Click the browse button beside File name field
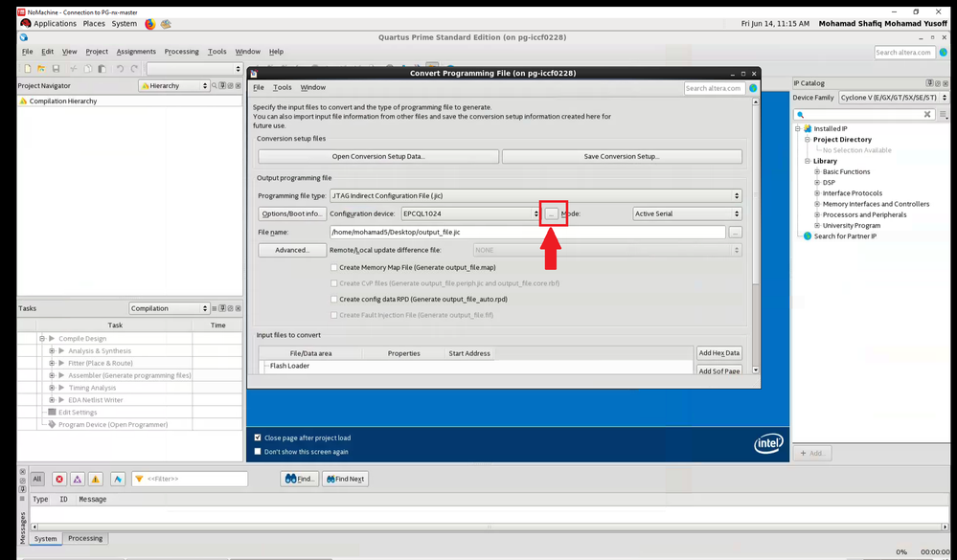957x560 pixels. tap(735, 233)
